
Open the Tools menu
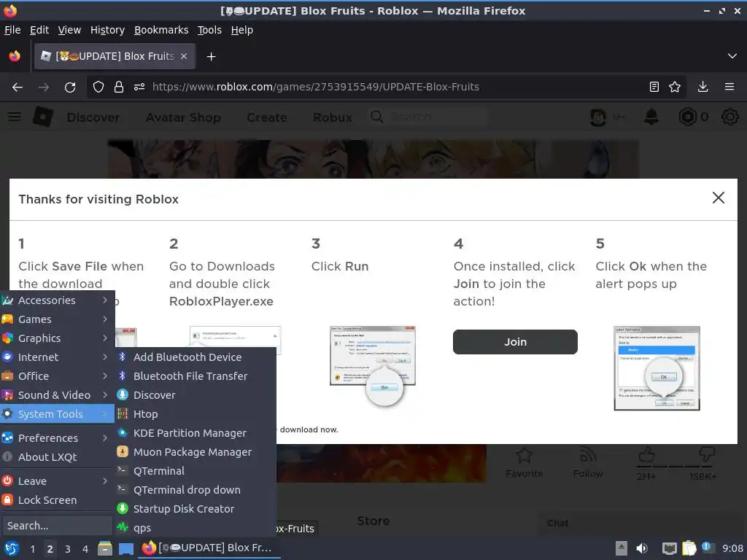tap(209, 30)
